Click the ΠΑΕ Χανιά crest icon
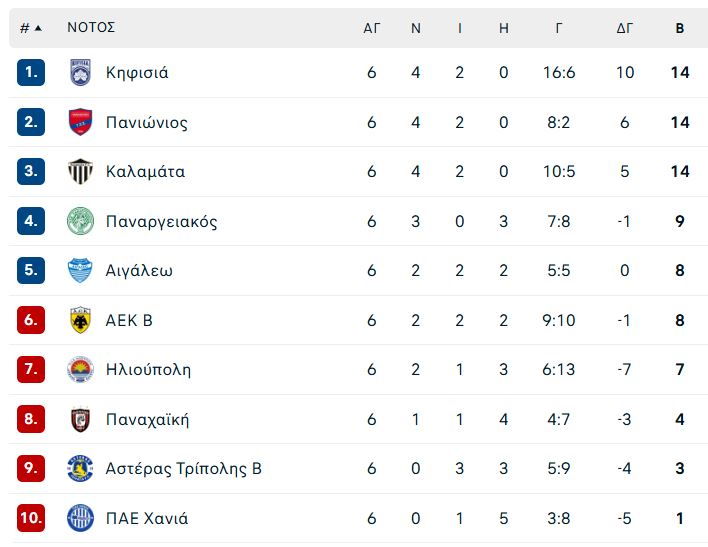Screen dimensions: 708x547 (80, 518)
